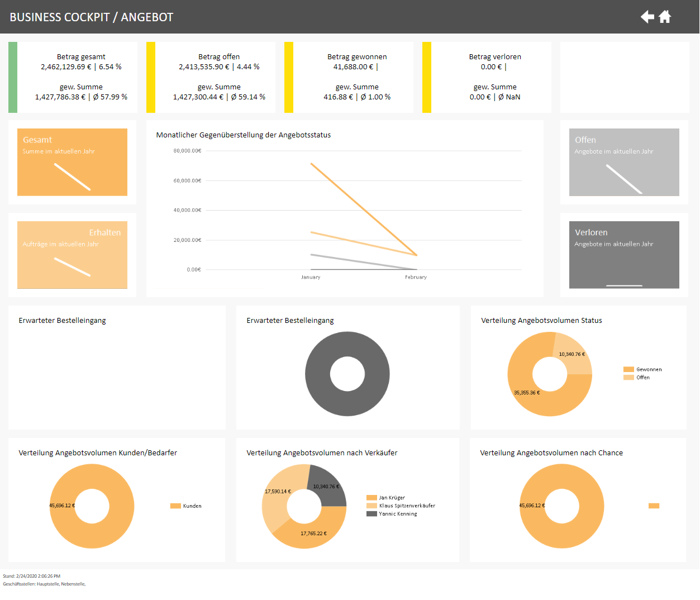Go to the home screen via house icon
Image resolution: width=700 pixels, height=600 pixels.
tap(665, 17)
